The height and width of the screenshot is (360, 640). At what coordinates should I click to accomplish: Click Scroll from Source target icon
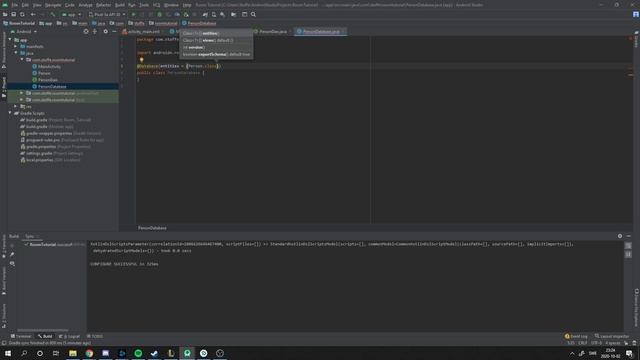[86, 31]
